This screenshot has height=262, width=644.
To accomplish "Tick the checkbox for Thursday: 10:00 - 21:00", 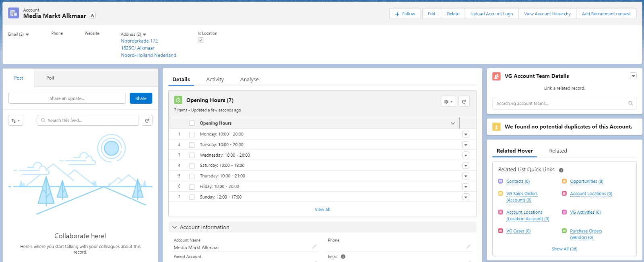I will pos(192,176).
